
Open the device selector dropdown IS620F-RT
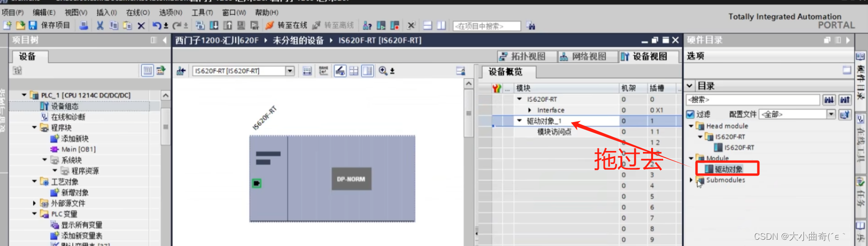click(x=290, y=71)
